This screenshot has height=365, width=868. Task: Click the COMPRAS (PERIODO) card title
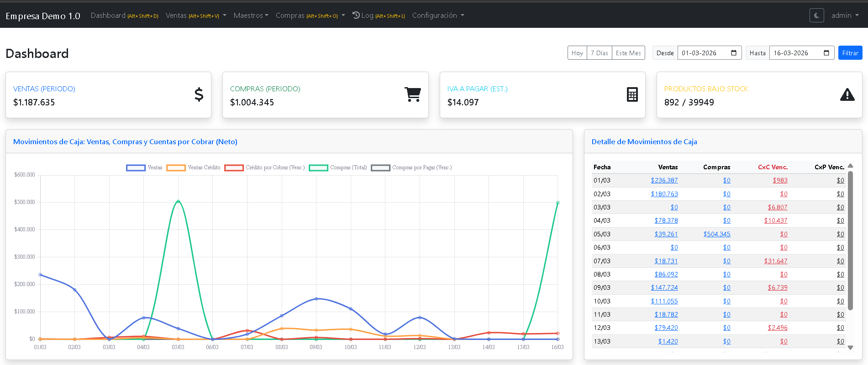click(x=265, y=89)
